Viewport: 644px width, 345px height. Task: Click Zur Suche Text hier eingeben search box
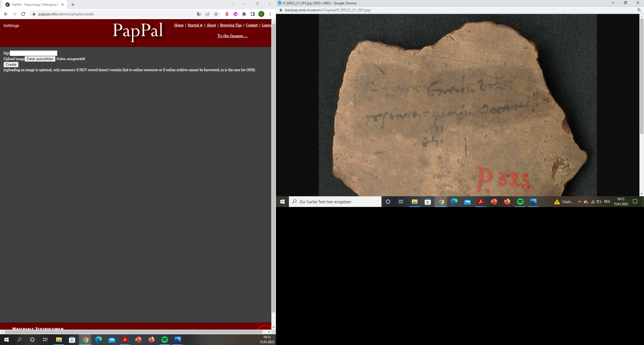point(335,202)
